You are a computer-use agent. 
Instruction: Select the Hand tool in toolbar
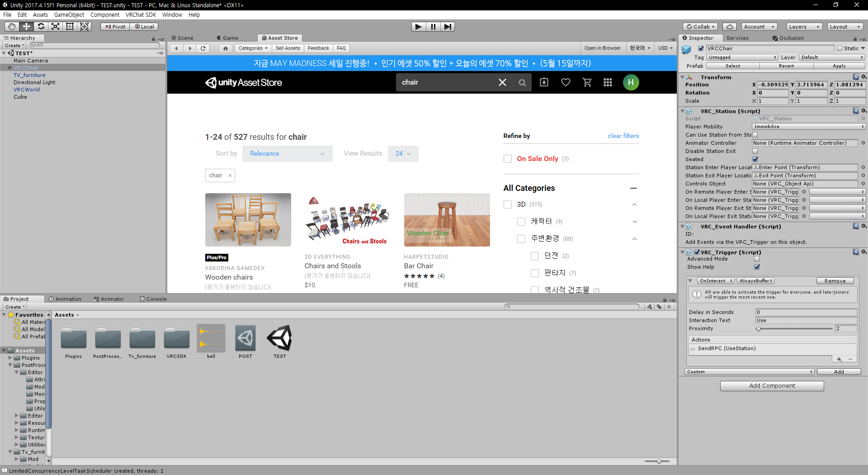(12, 27)
